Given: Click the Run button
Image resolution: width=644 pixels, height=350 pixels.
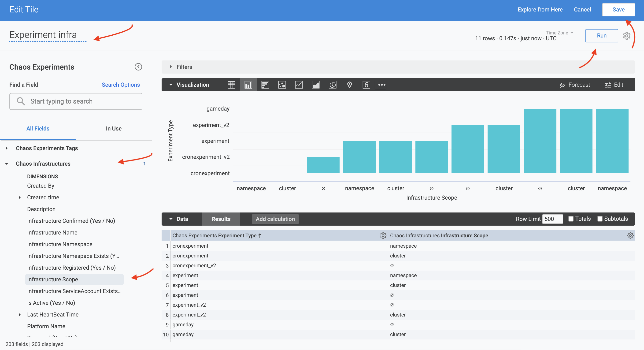Looking at the screenshot, I should click(x=602, y=36).
